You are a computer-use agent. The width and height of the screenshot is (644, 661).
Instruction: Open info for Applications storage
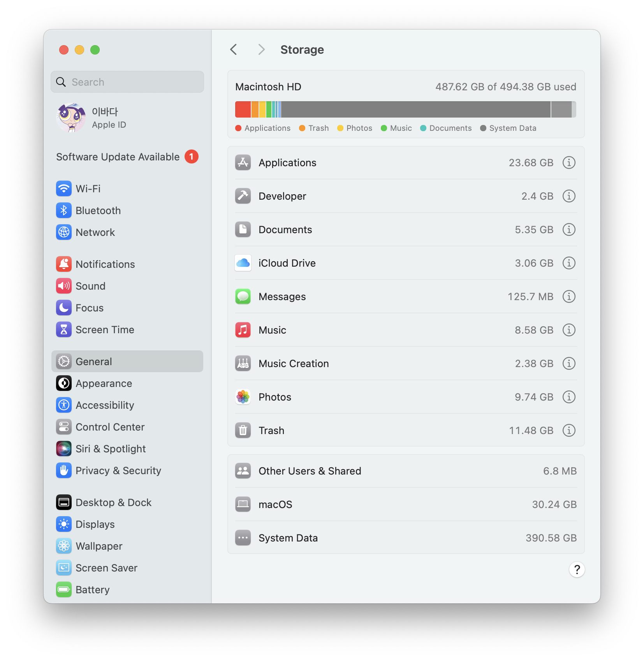tap(569, 163)
